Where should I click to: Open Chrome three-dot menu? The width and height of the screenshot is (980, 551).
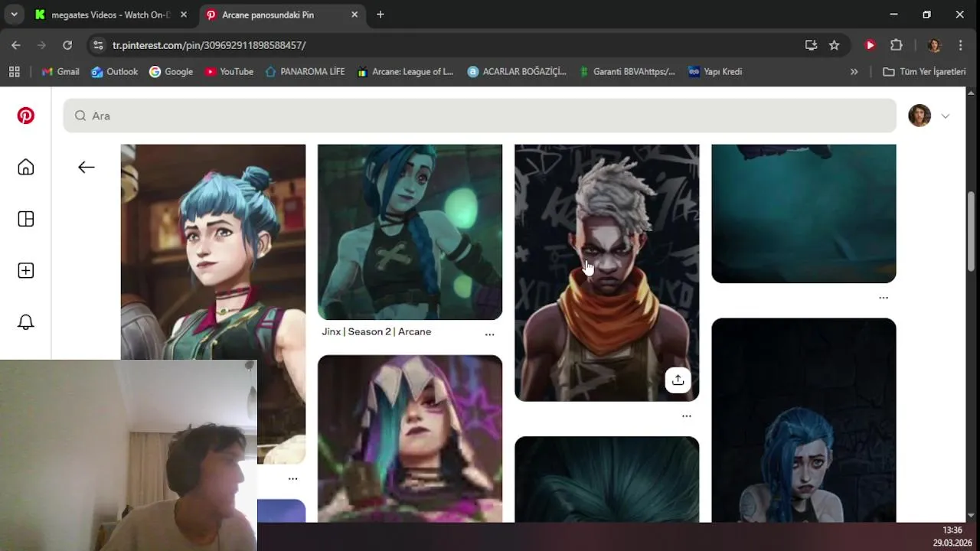click(x=960, y=45)
